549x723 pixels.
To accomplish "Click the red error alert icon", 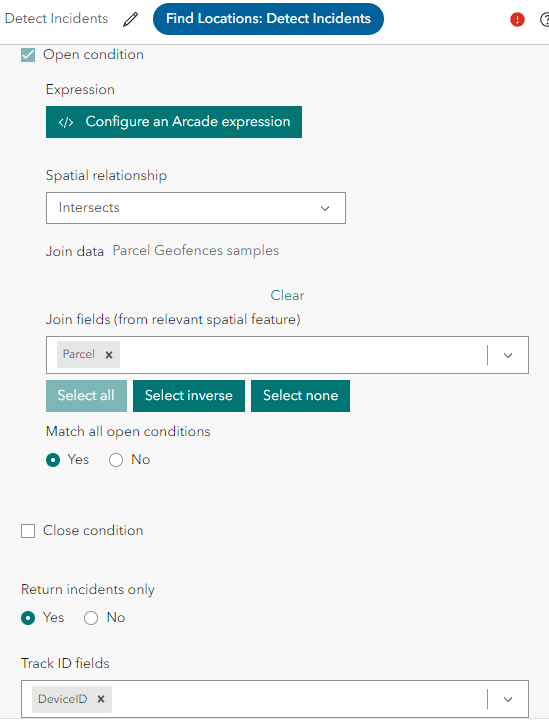I will 517,19.
